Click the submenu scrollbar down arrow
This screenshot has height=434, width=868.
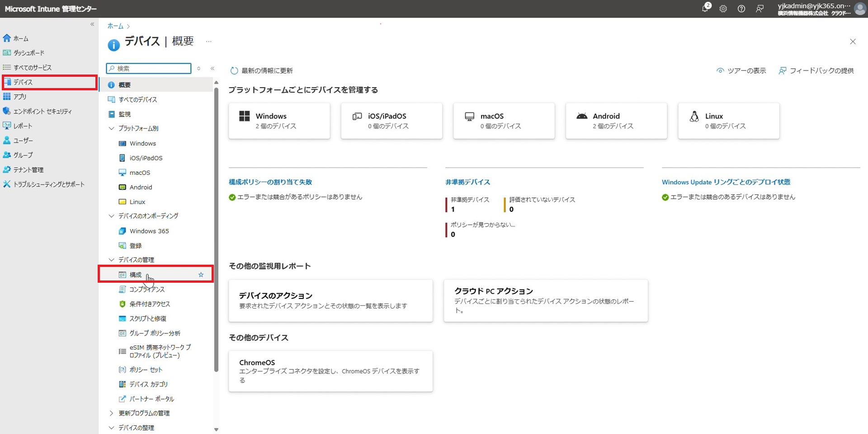tap(216, 429)
